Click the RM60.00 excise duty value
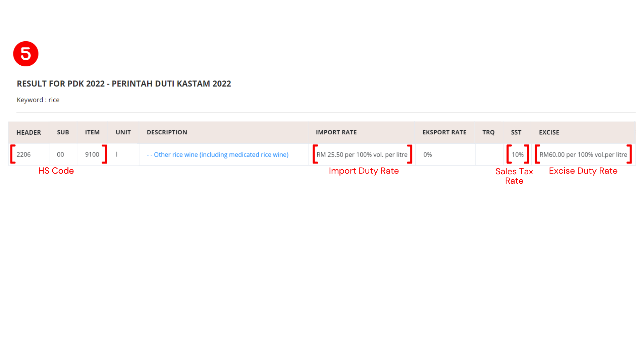The image size is (644, 362). [x=584, y=155]
